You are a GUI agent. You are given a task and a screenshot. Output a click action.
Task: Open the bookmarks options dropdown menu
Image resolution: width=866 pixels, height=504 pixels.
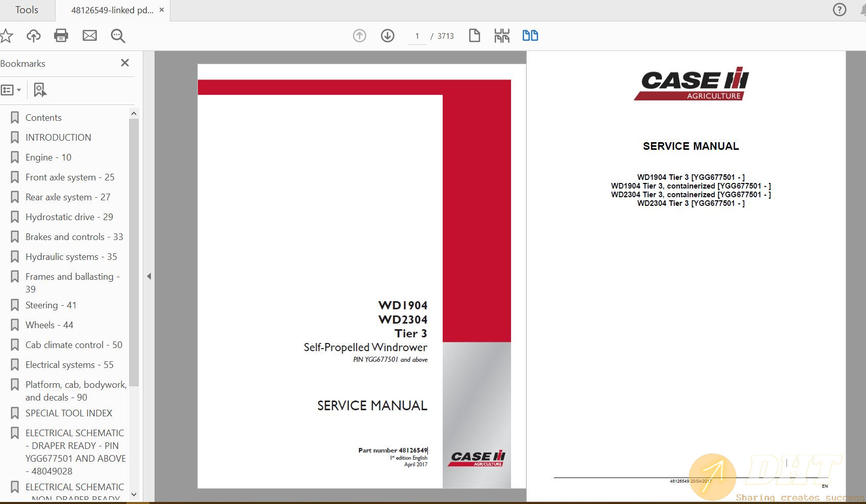coord(11,90)
